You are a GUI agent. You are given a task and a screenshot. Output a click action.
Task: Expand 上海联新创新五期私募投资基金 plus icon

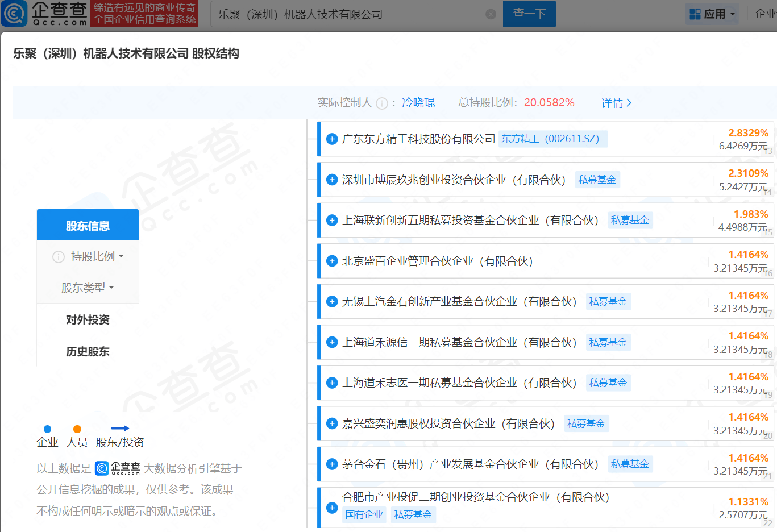pos(333,221)
